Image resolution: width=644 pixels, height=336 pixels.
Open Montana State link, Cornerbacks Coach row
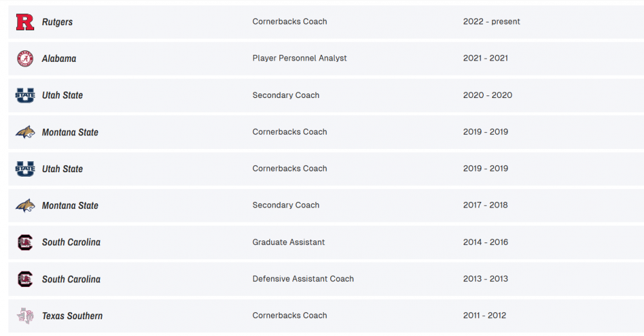coord(70,132)
